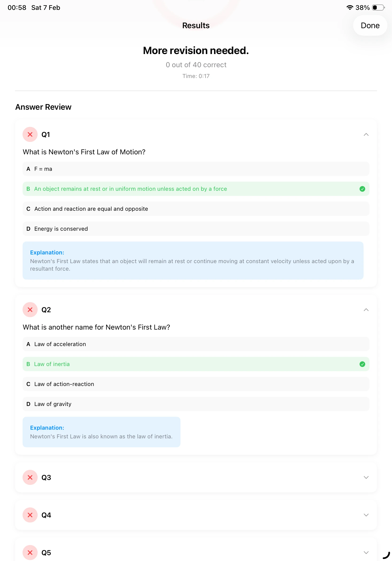Select answer option 'Law of gravity'
392x561 pixels.
click(x=196, y=404)
